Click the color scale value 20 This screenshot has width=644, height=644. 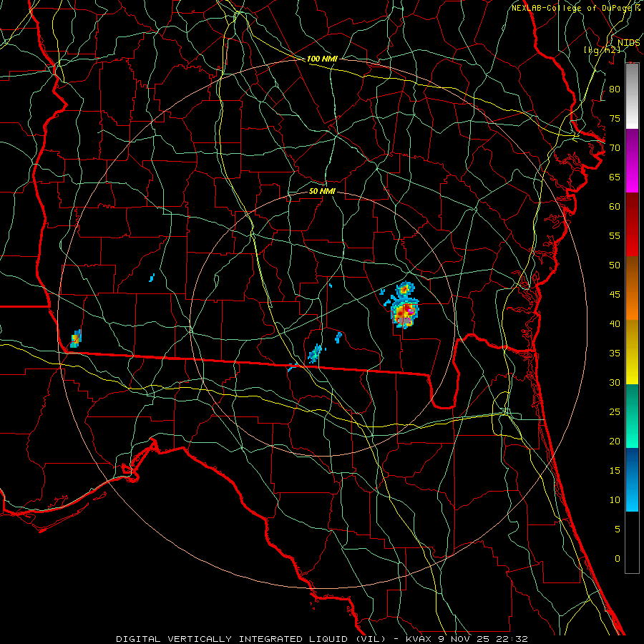pyautogui.click(x=615, y=441)
